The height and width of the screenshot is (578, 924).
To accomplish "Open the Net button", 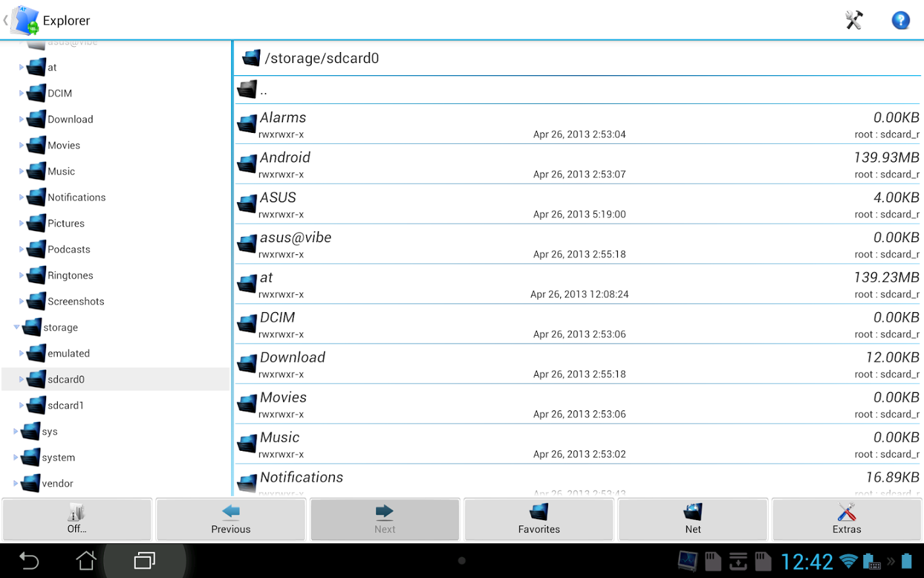I will (693, 520).
